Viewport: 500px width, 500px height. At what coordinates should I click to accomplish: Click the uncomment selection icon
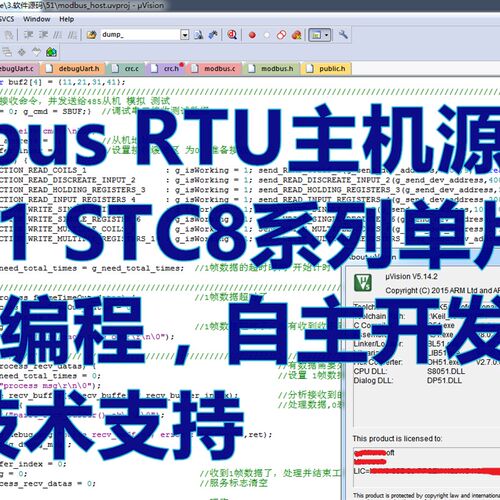click(72, 35)
